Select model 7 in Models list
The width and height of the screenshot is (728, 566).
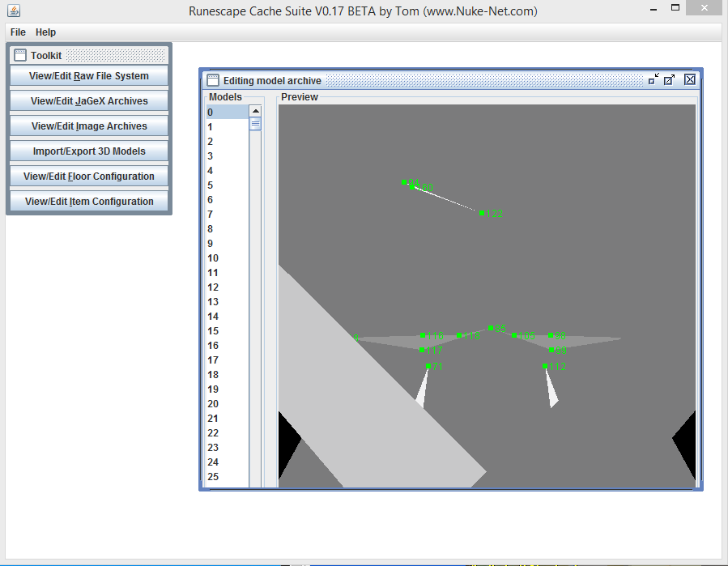click(x=228, y=214)
